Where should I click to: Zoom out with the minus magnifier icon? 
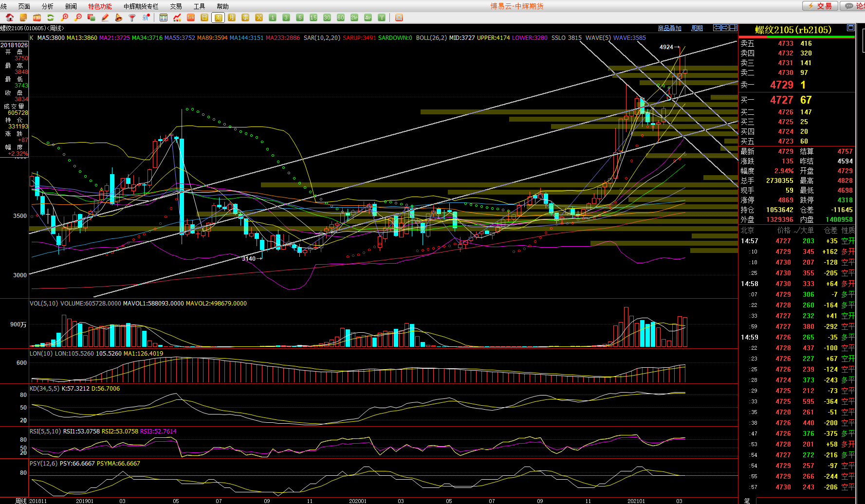pos(77,18)
